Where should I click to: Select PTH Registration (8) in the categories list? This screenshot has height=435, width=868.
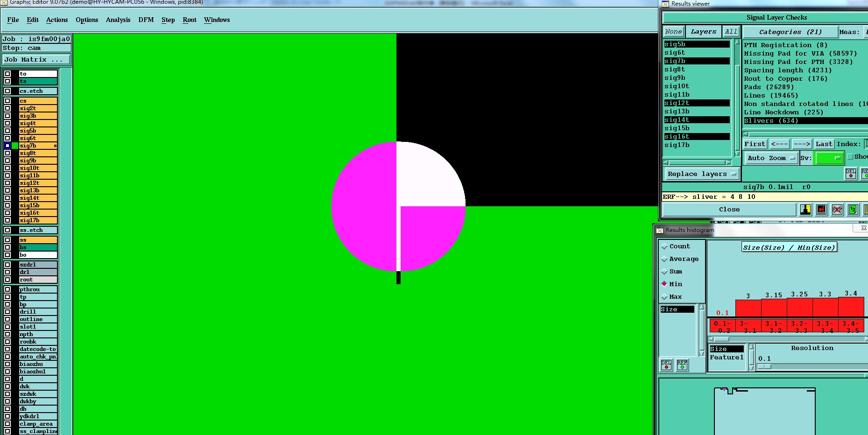coord(786,45)
